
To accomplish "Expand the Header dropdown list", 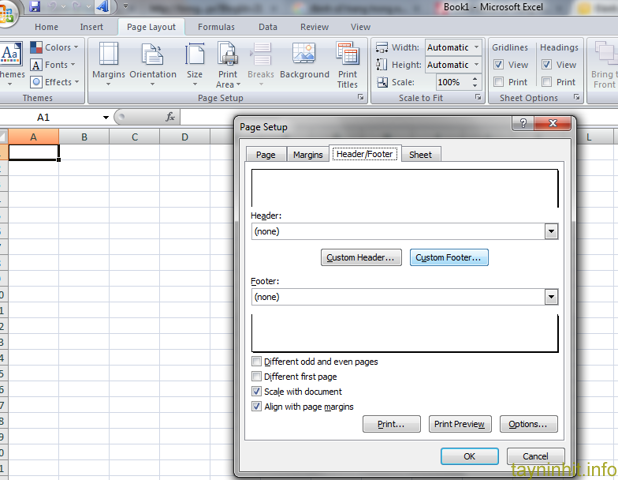I will pyautogui.click(x=550, y=231).
